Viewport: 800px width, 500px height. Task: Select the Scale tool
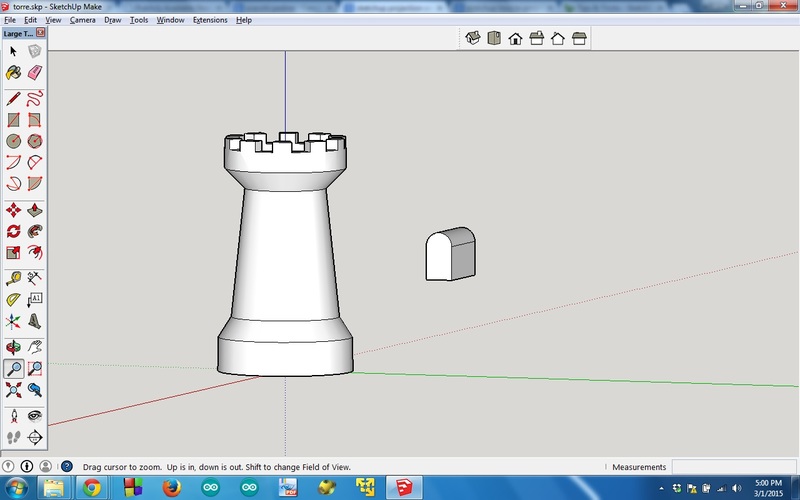pos(13,252)
